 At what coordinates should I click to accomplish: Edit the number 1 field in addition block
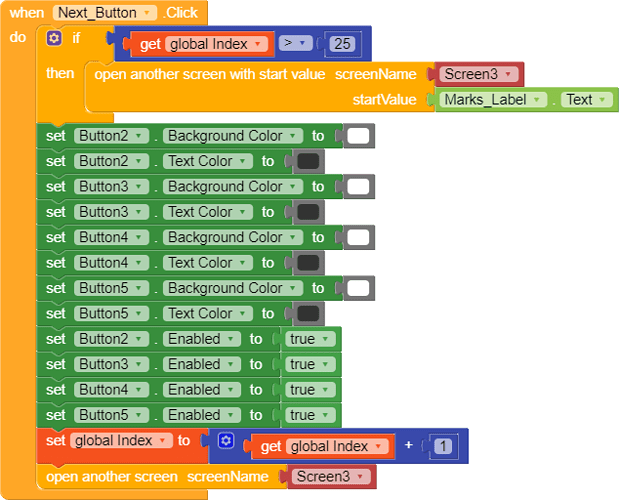pos(443,446)
